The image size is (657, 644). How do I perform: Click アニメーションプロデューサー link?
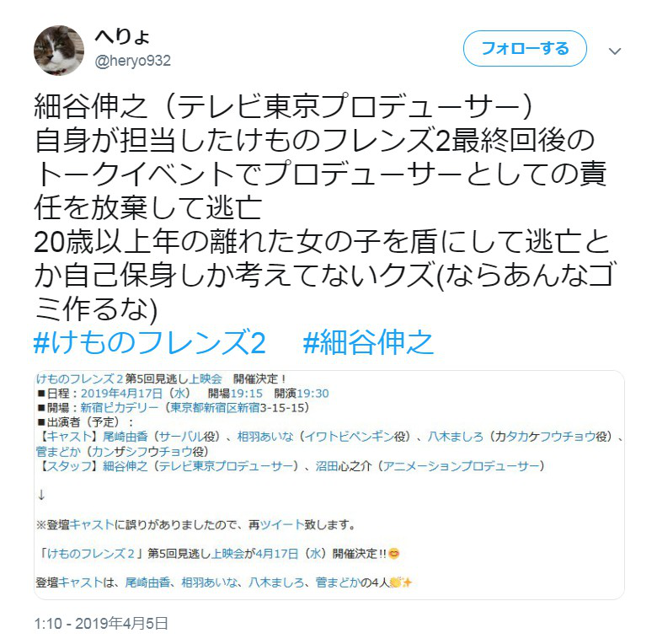pyautogui.click(x=461, y=466)
